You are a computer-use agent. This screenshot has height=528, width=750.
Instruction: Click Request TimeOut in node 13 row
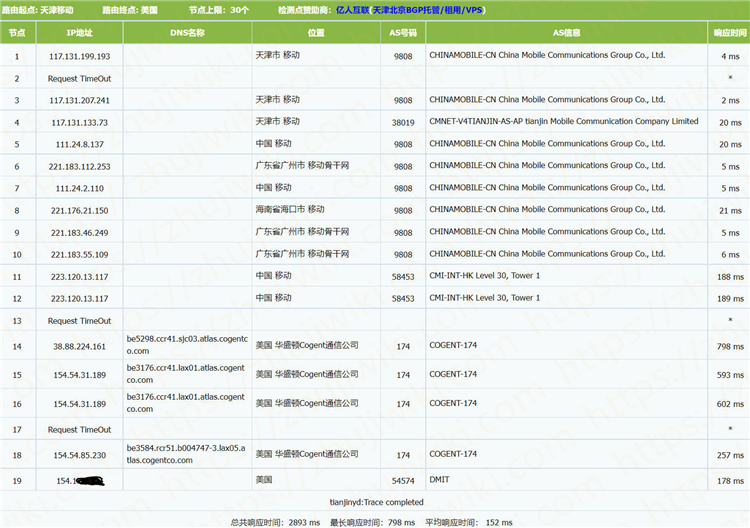click(x=79, y=321)
